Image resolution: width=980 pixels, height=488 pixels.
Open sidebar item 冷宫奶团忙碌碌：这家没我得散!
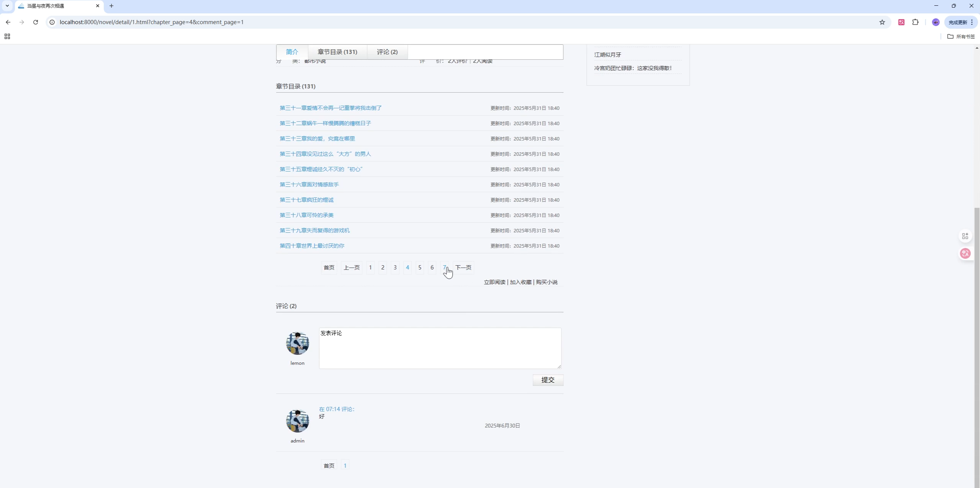[x=633, y=68]
